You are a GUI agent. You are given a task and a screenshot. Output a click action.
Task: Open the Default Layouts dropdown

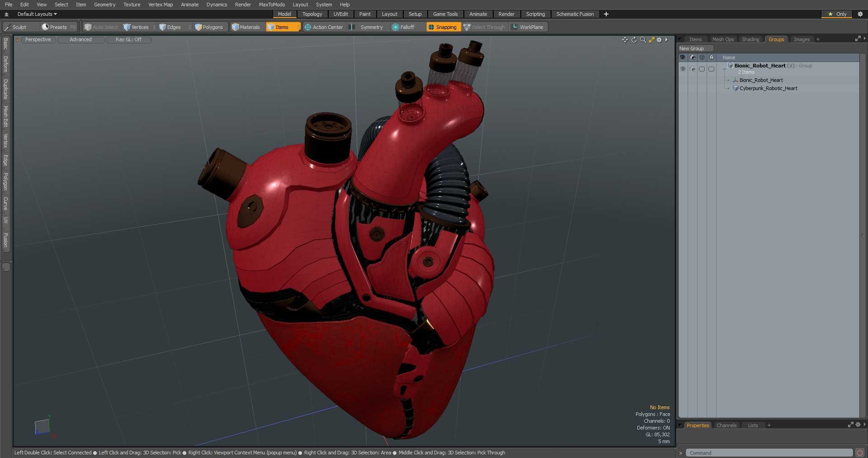[37, 14]
